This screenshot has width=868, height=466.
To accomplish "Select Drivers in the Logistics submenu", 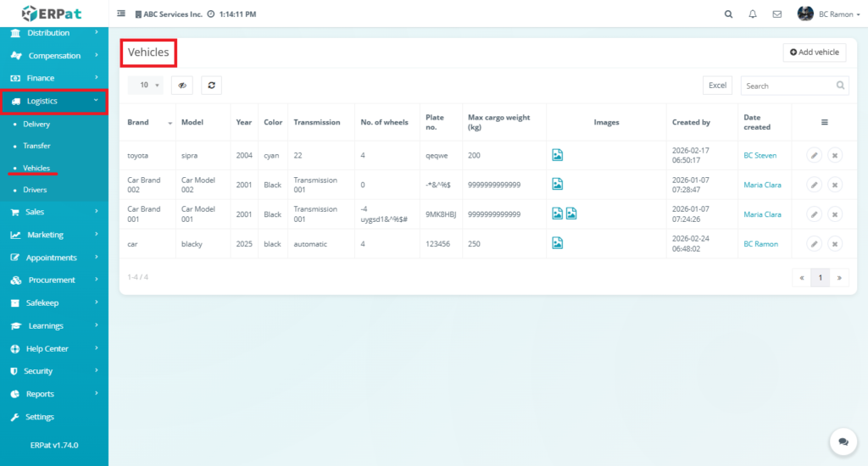I will point(35,190).
